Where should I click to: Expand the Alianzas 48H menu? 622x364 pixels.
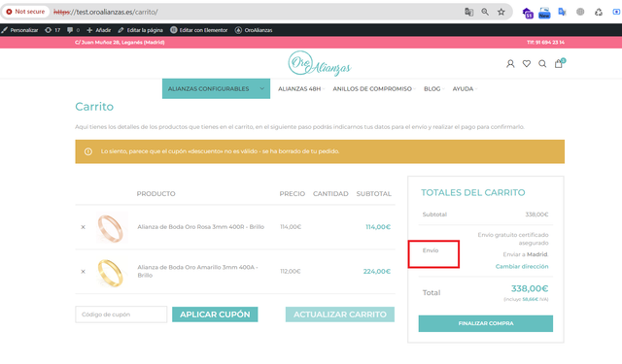click(301, 88)
